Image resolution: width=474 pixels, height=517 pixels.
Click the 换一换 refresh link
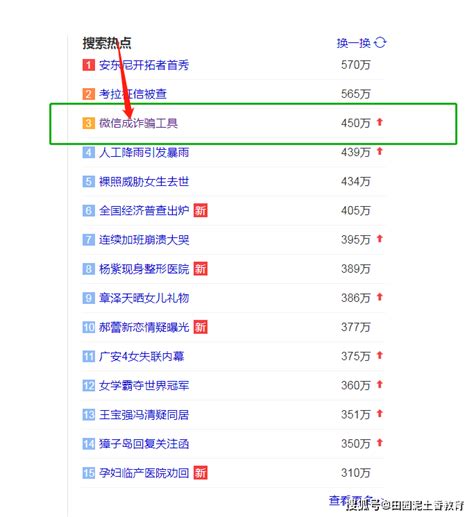pos(353,43)
